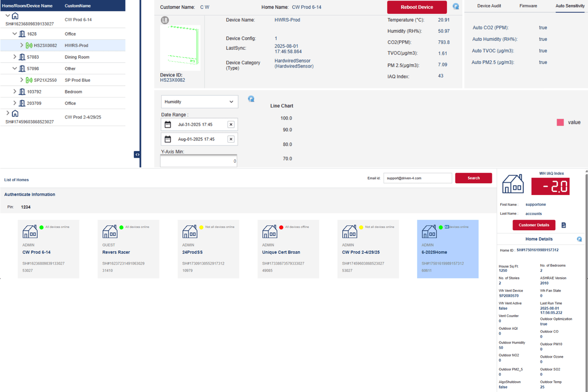This screenshot has width=588, height=392.
Task: Expand room 103792 Bedroom node
Action: point(15,92)
